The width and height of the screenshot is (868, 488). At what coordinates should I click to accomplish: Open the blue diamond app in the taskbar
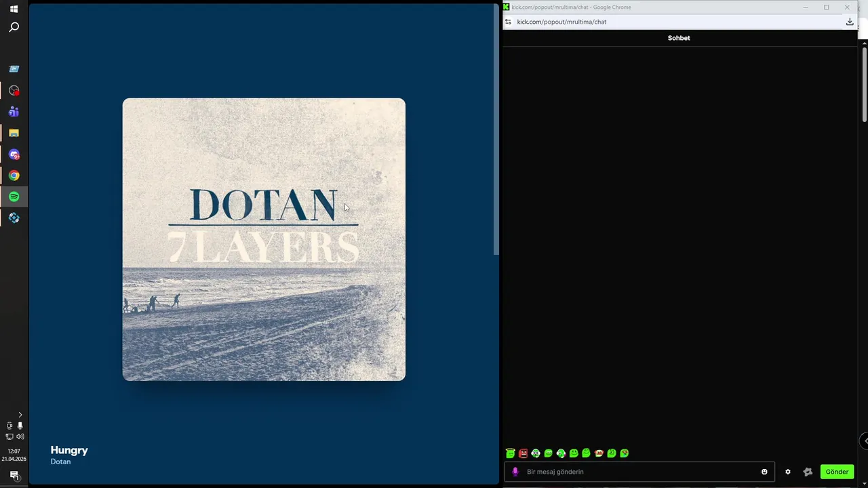pos(14,218)
